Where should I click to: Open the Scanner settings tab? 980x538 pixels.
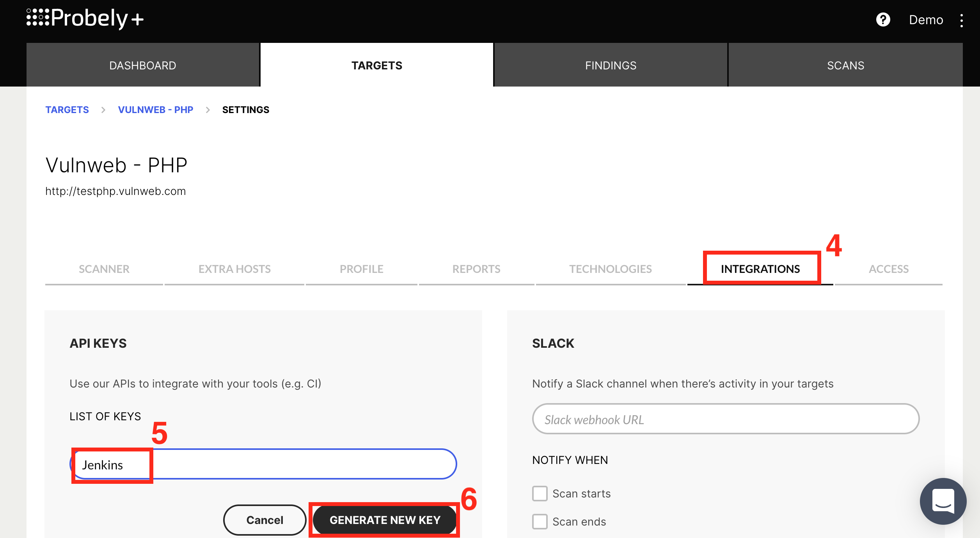104,269
